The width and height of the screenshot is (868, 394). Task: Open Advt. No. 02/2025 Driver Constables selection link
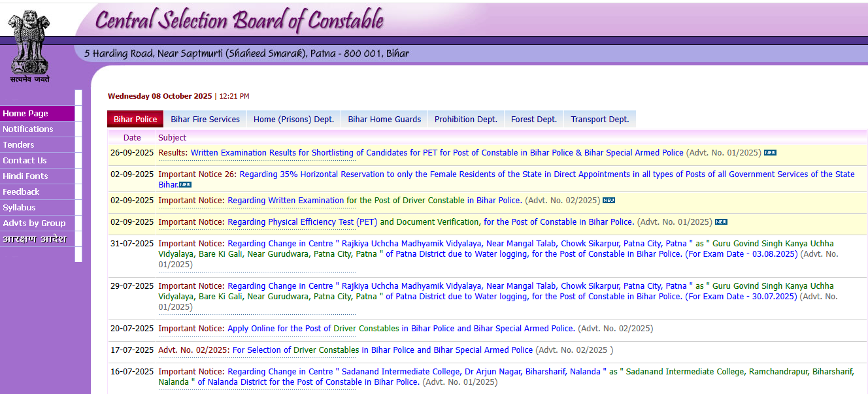click(382, 350)
